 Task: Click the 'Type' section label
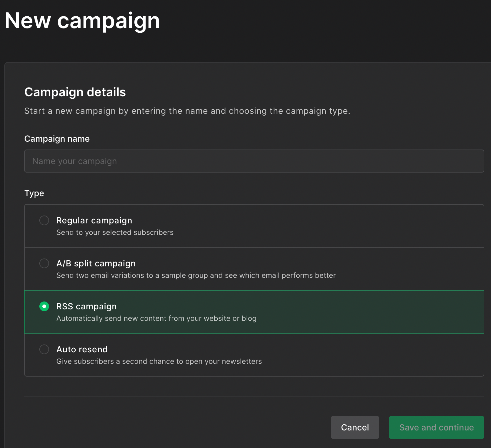(x=34, y=193)
